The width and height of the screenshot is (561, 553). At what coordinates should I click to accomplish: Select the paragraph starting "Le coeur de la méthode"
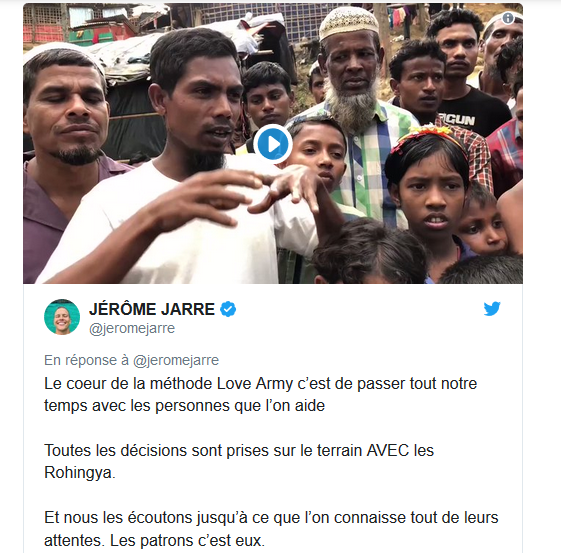tap(260, 395)
